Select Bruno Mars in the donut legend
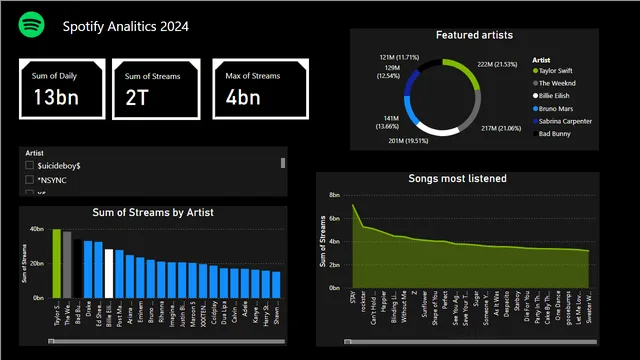Screen dimensions: 640x360 553,109
